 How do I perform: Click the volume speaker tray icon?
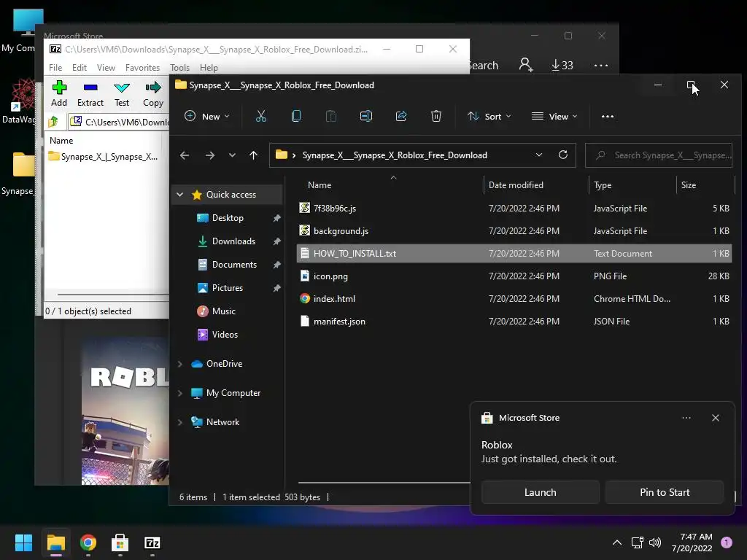click(x=655, y=542)
